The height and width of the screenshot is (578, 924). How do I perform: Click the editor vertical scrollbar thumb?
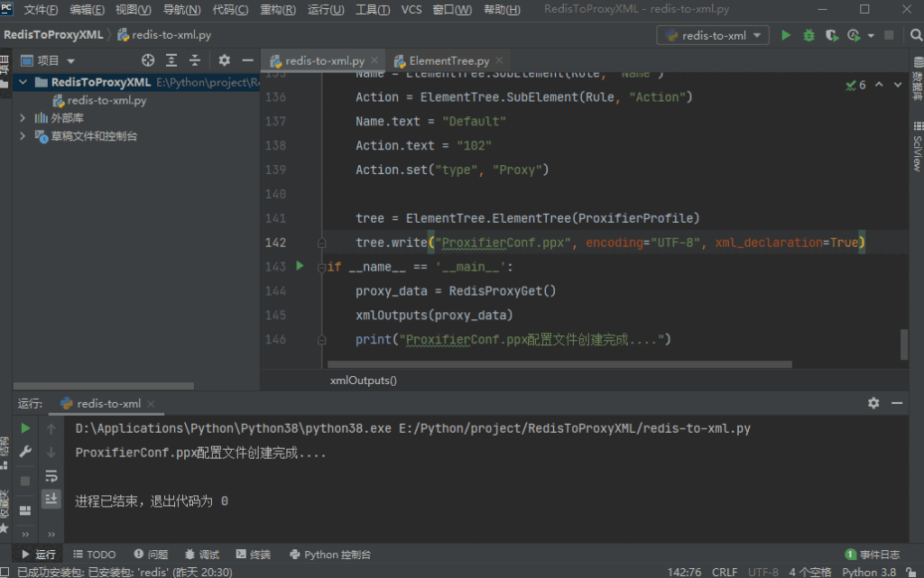click(904, 344)
